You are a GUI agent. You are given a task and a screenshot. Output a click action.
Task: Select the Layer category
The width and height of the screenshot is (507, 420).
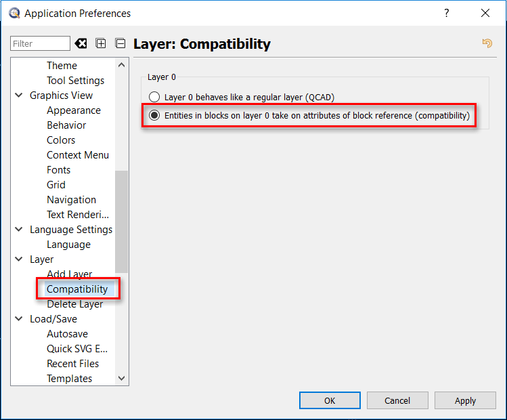pyautogui.click(x=42, y=259)
